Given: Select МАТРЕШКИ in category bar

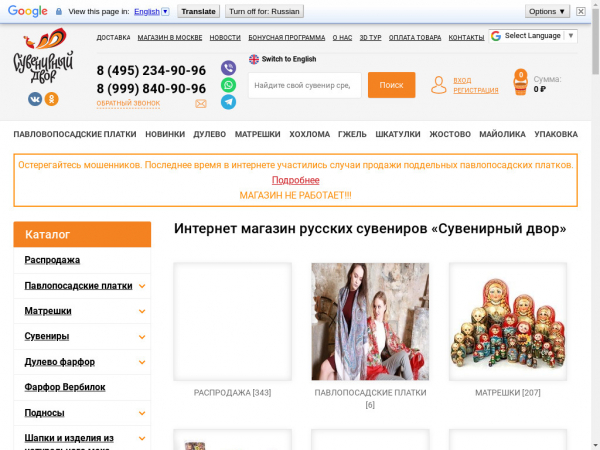Looking at the screenshot, I should (258, 134).
